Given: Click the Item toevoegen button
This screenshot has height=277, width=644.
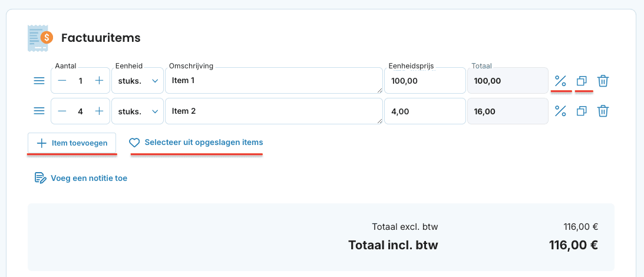Looking at the screenshot, I should (x=72, y=143).
